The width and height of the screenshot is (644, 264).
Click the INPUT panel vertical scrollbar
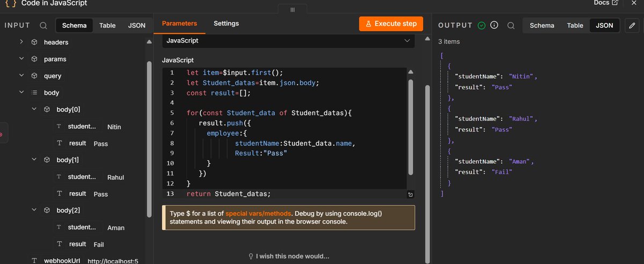click(x=149, y=138)
